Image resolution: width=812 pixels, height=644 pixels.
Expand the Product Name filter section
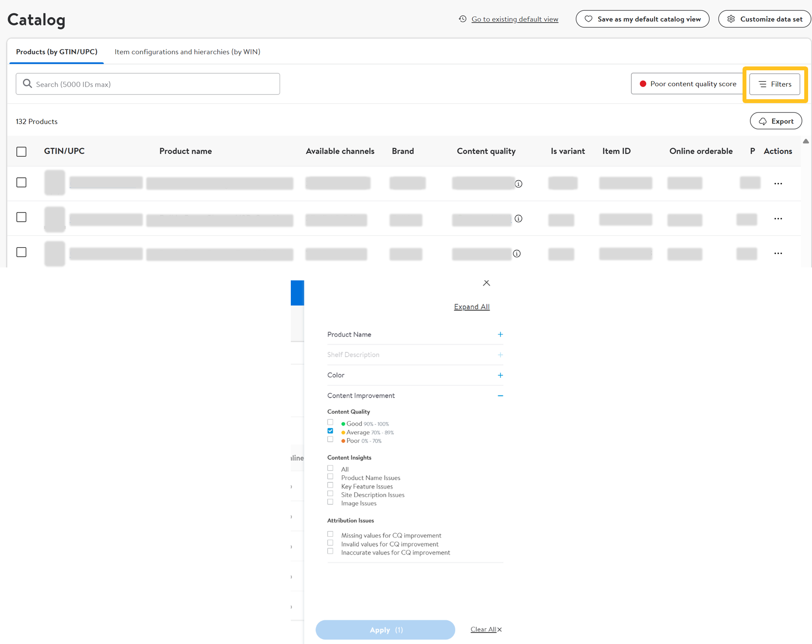point(500,334)
